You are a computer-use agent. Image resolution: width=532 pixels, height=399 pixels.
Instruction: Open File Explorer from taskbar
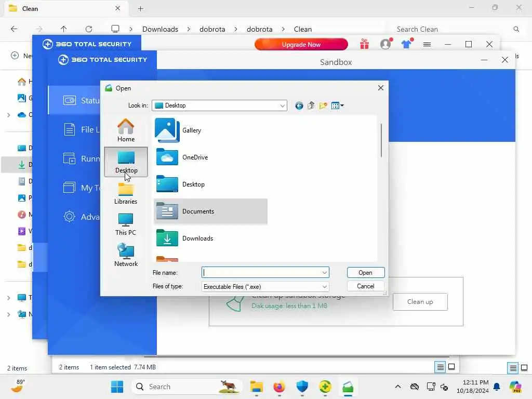click(x=257, y=387)
